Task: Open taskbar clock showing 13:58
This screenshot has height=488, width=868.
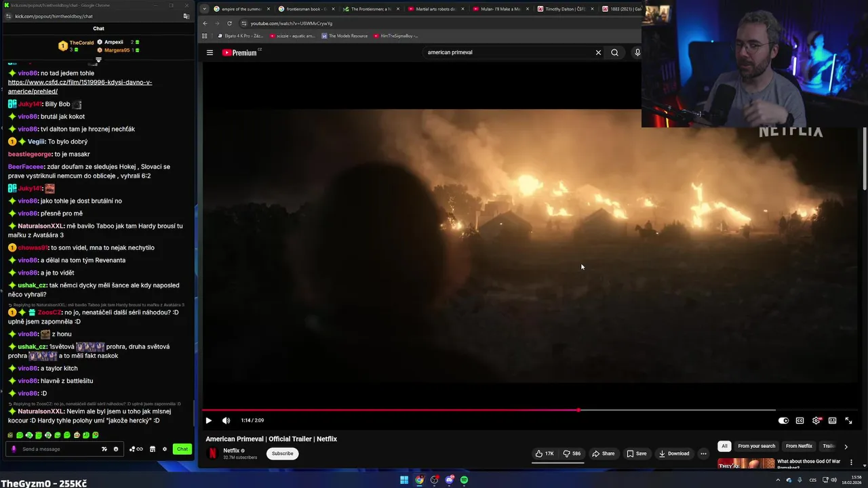Action: pos(851,480)
